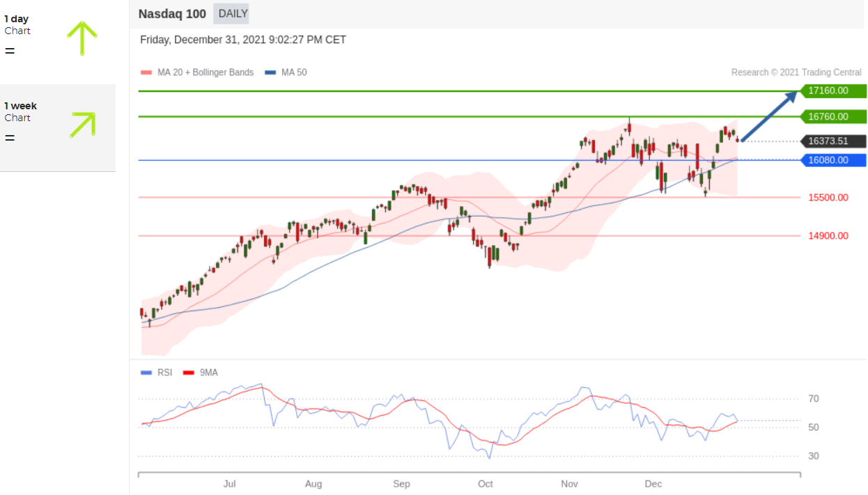Click the 15500.00 support level label

828,197
